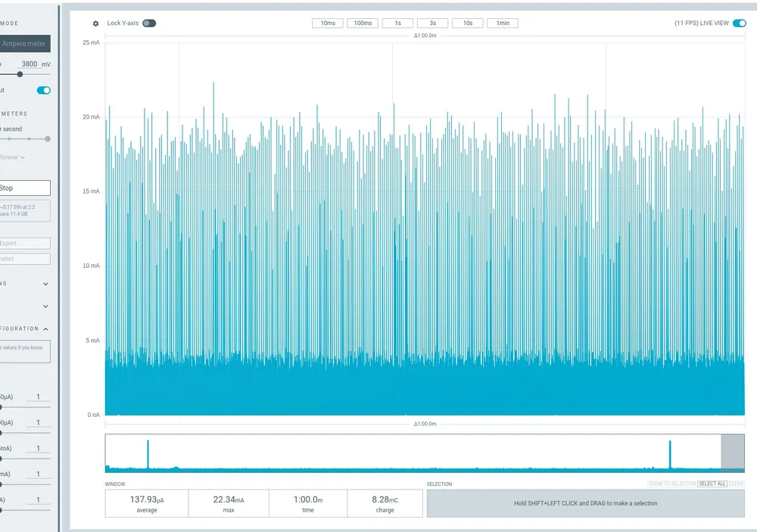Choose the 1min time window
The image size is (757, 532).
[503, 23]
